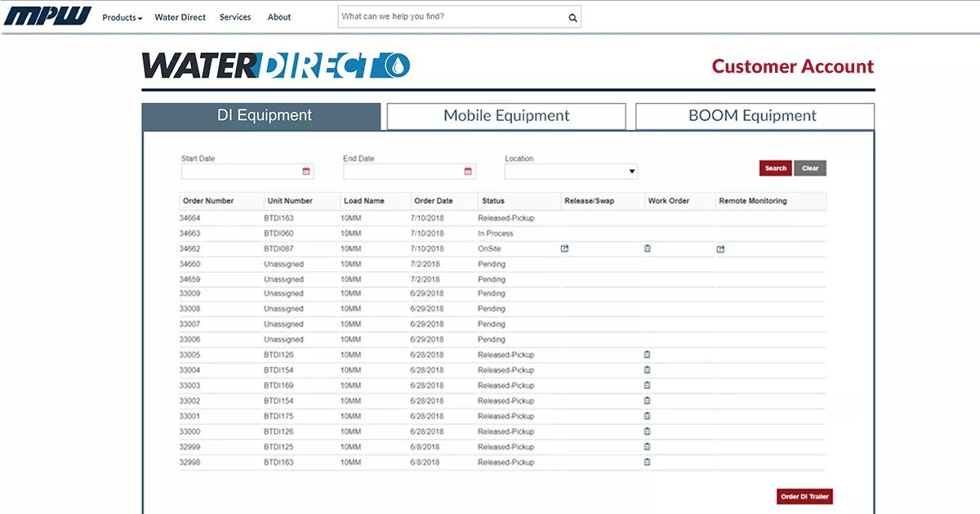Viewport: 980px width, 514px height.
Task: Click the Order DI Trailer button
Action: 804,497
